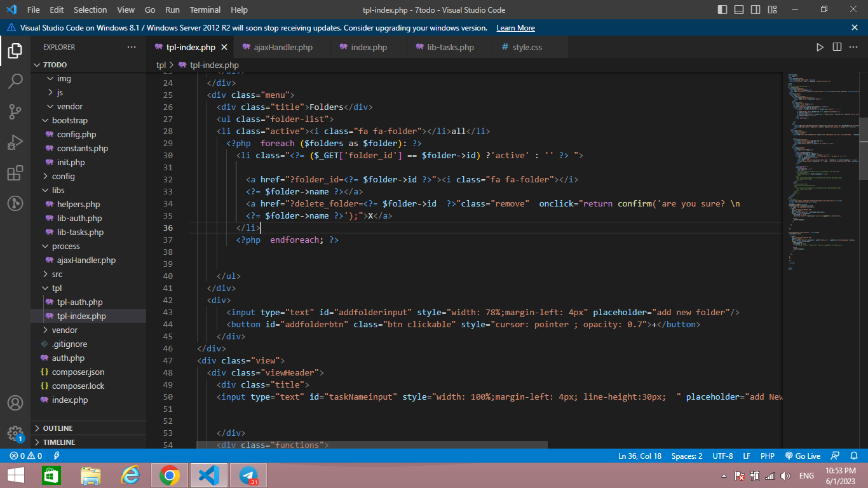Toggle the bottom panel layout icon
868x488 pixels.
[739, 10]
